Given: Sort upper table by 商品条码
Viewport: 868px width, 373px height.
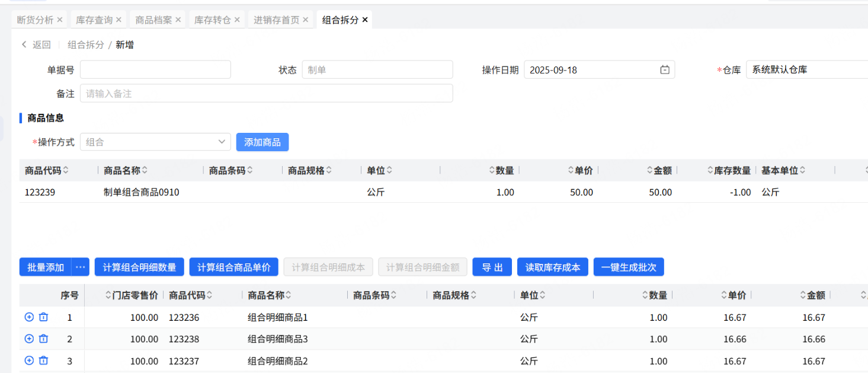Looking at the screenshot, I should [250, 170].
